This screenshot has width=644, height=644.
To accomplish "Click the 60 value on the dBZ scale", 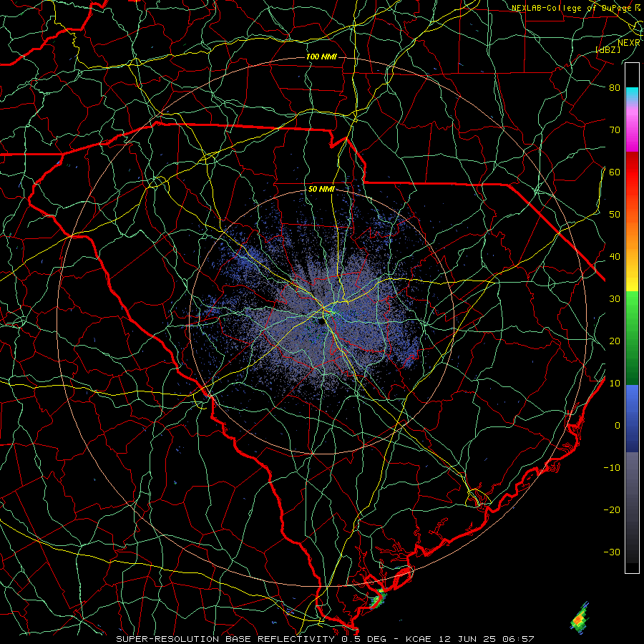I will tap(615, 172).
